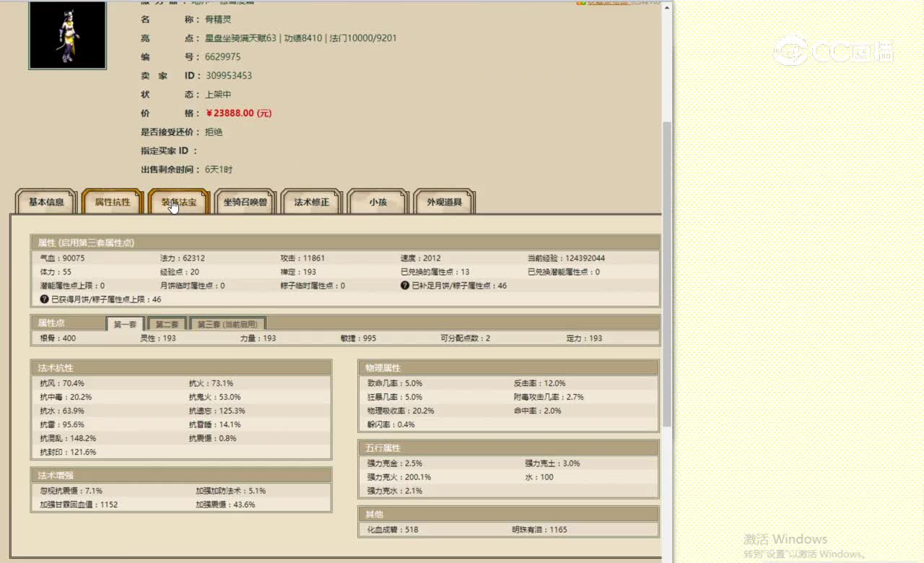Open the 小孩 tab
The width and height of the screenshot is (924, 563).
pyautogui.click(x=378, y=202)
